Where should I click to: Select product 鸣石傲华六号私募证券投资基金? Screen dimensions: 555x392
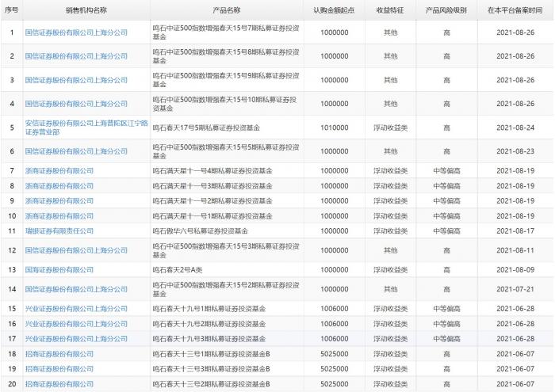(x=200, y=231)
